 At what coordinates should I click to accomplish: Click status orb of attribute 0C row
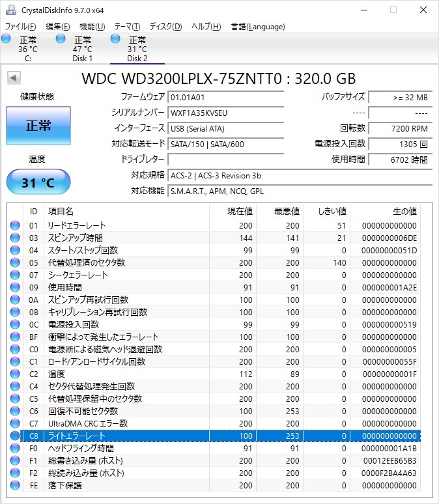(x=15, y=324)
